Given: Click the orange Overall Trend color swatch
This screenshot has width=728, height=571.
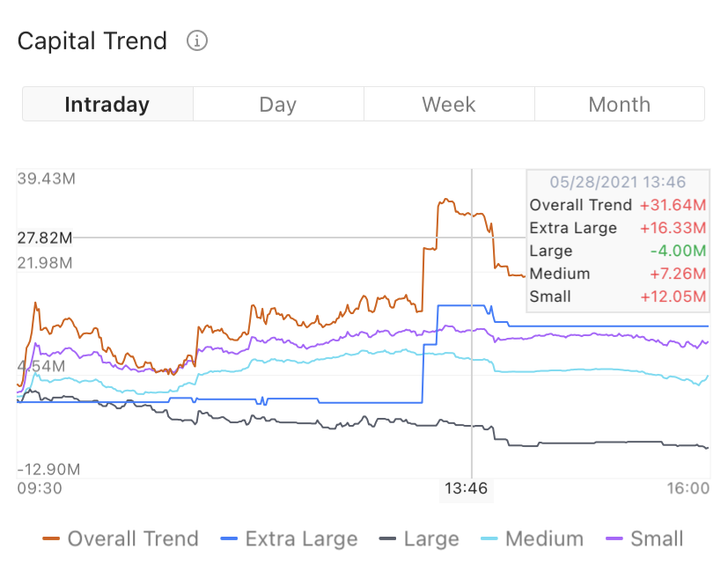Looking at the screenshot, I should click(51, 538).
